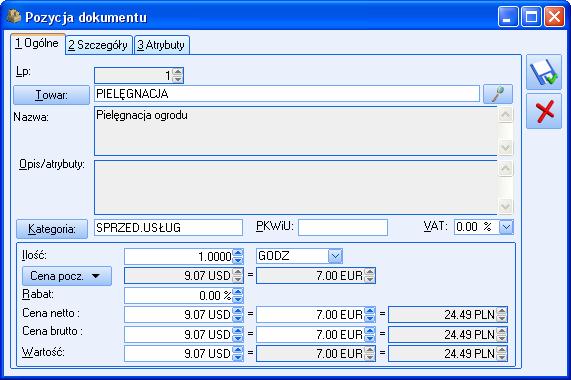The width and height of the screenshot is (571, 380).
Task: Click the Cena netto EUR field
Action: (x=310, y=314)
